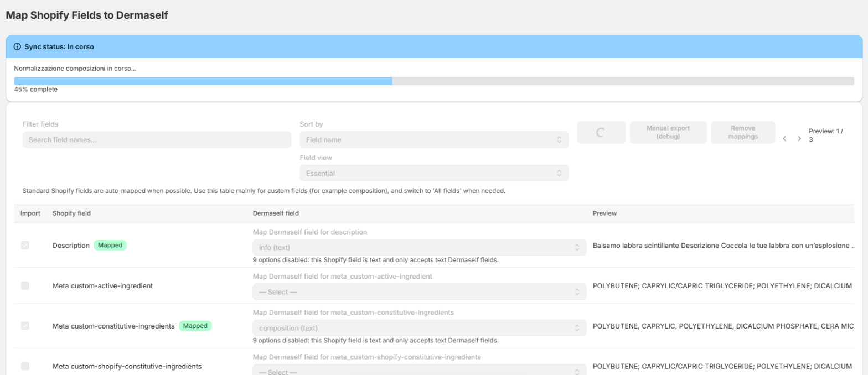Click the '45% complete' label
868x375 pixels.
36,89
